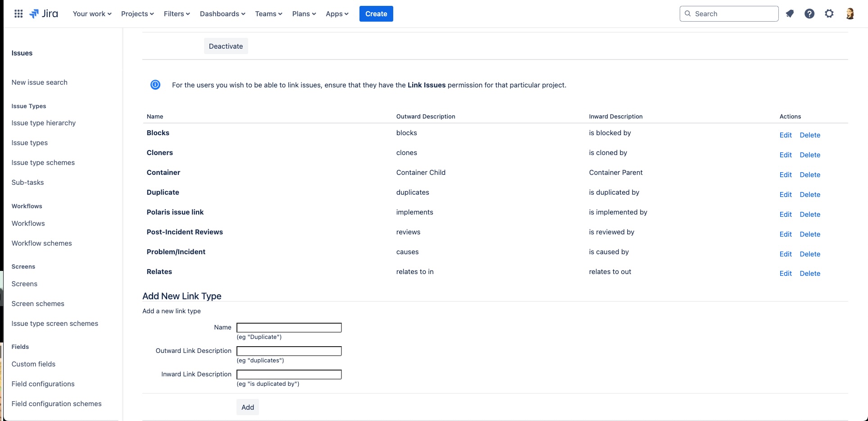This screenshot has height=421, width=868.
Task: Open the user profile avatar
Action: (850, 14)
